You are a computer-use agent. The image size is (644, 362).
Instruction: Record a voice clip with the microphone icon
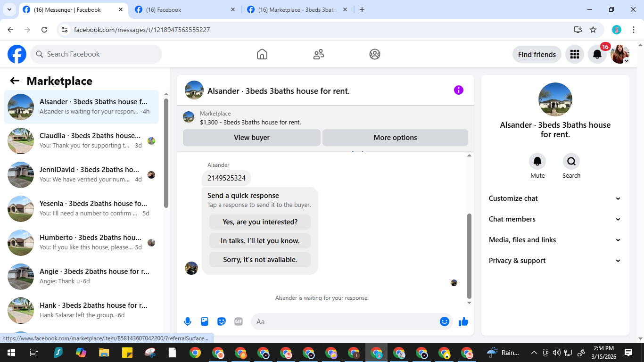(x=188, y=321)
